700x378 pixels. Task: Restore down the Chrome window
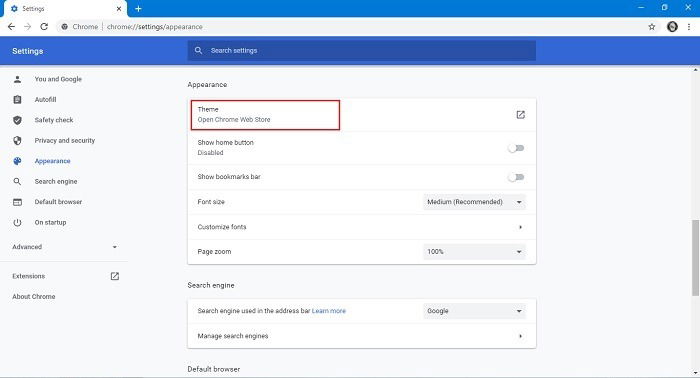pyautogui.click(x=664, y=8)
